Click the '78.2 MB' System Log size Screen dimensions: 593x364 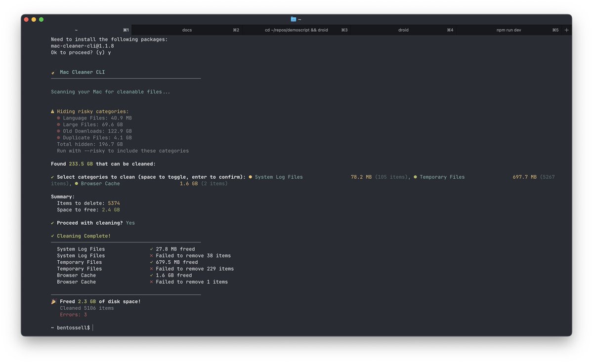pos(361,177)
